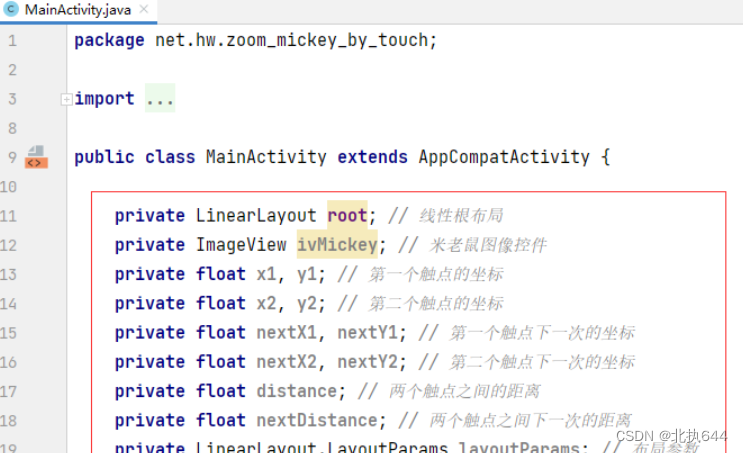Screen dimensions: 743x453
Task: Click the layoutParams variable on line 19
Action: click(519, 447)
